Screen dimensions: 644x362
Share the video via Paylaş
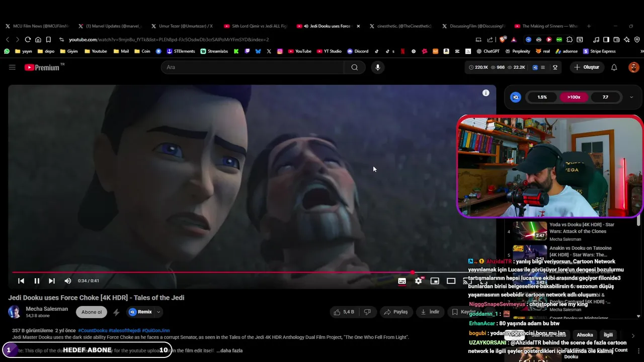point(395,312)
